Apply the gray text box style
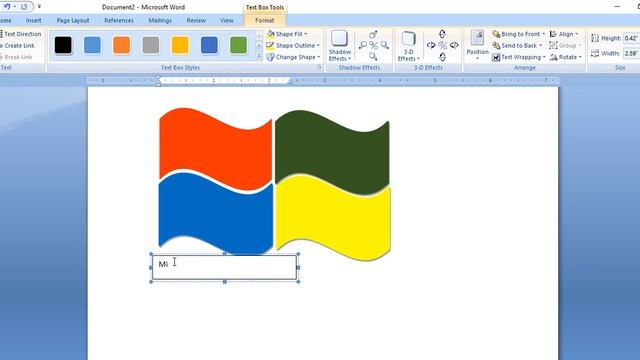This screenshot has width=640, height=360. (151, 45)
